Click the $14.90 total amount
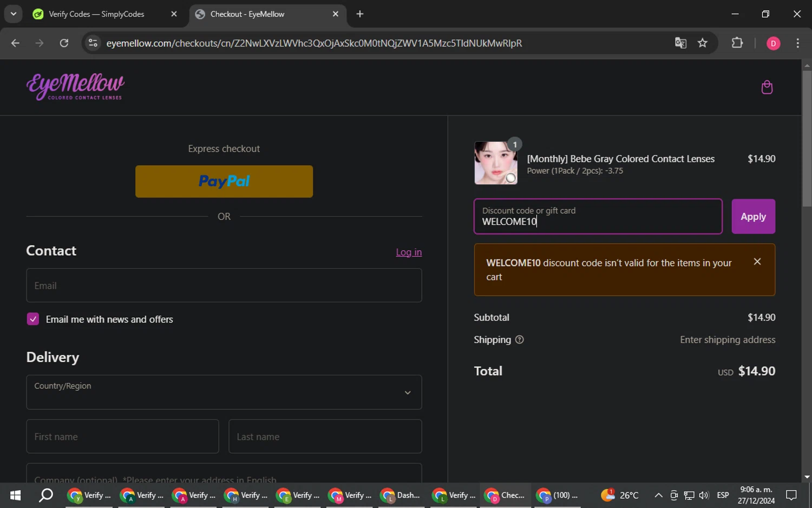 [757, 371]
